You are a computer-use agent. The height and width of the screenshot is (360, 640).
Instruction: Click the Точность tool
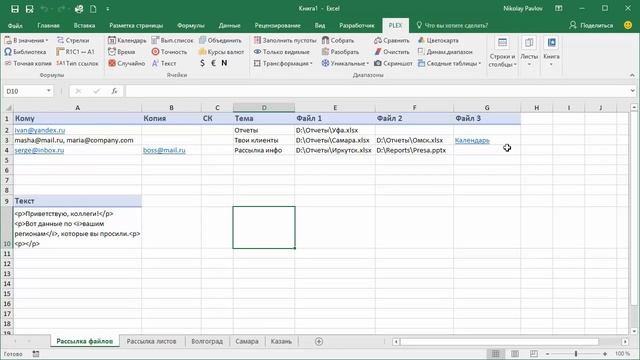(169, 52)
